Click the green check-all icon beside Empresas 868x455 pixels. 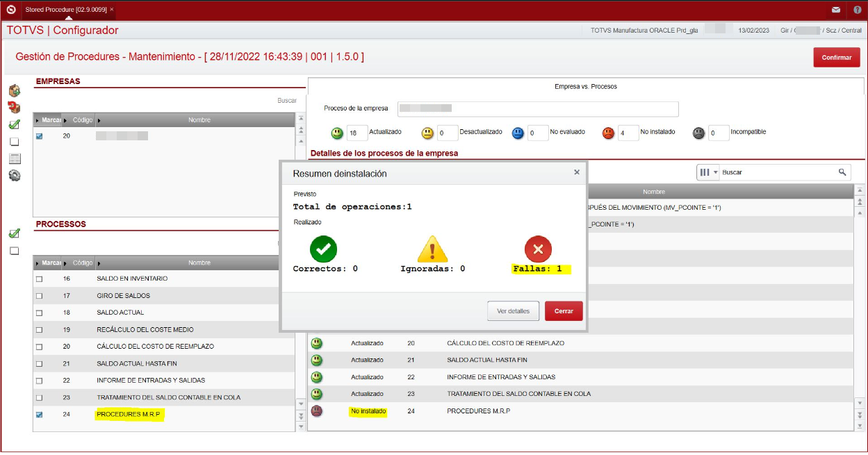(14, 124)
